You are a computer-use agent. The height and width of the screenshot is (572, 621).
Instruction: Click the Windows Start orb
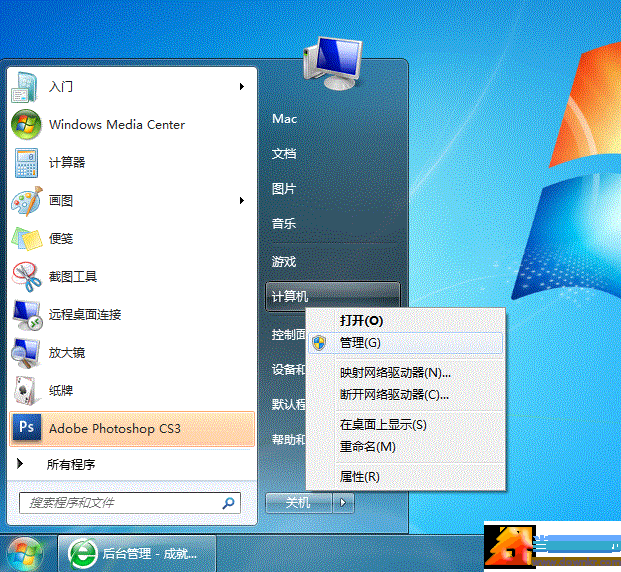tap(24, 553)
